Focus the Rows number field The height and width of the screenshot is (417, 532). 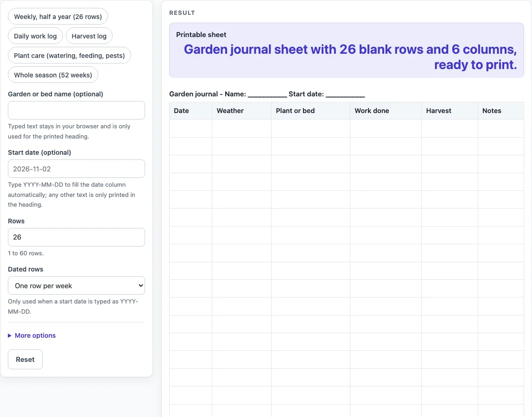click(76, 237)
